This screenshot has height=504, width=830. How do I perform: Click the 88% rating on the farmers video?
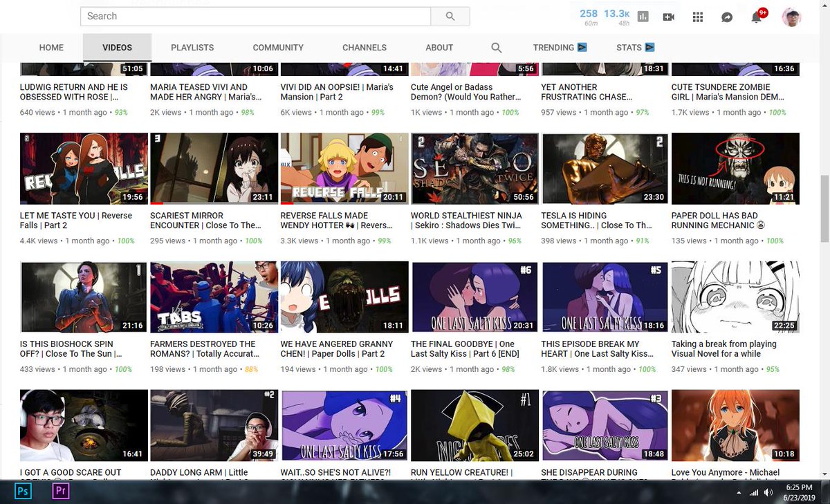coord(251,369)
